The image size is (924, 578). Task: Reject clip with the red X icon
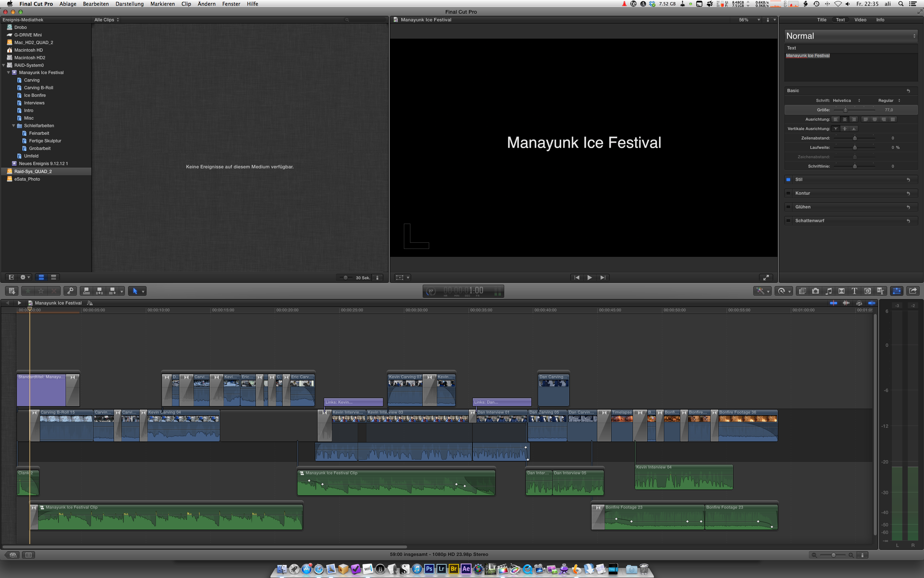(x=54, y=291)
